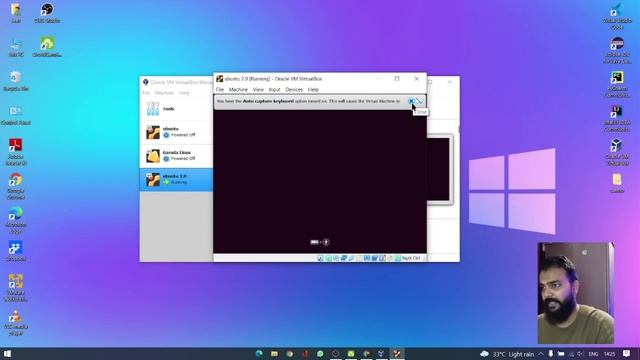This screenshot has height=360, width=640.
Task: Open the VLC media player desktop icon
Action: pyautogui.click(x=16, y=322)
